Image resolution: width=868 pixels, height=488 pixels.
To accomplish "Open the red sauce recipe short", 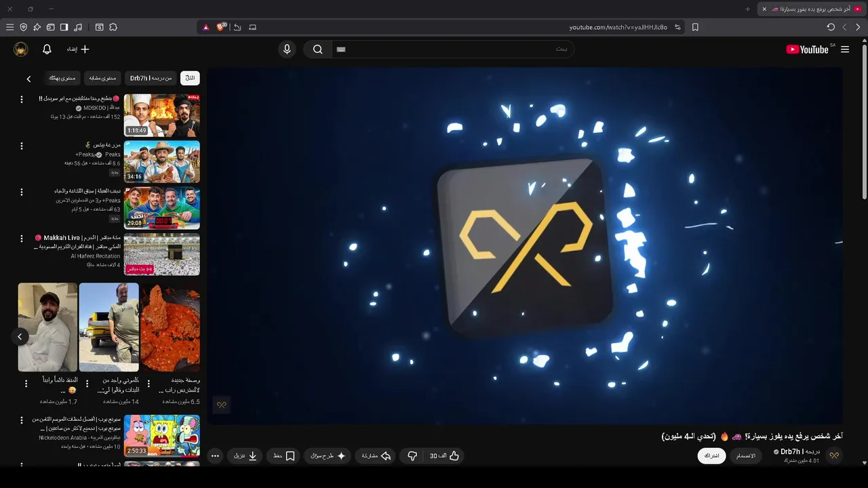I will point(170,327).
